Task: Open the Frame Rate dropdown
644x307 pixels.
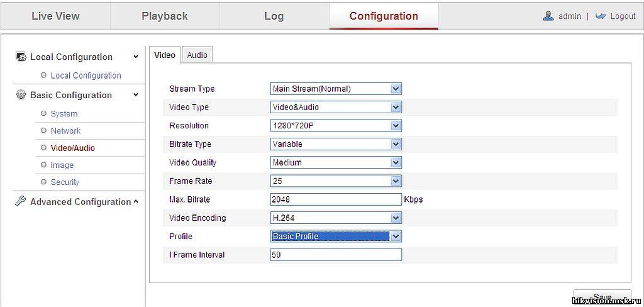Action: (336, 181)
